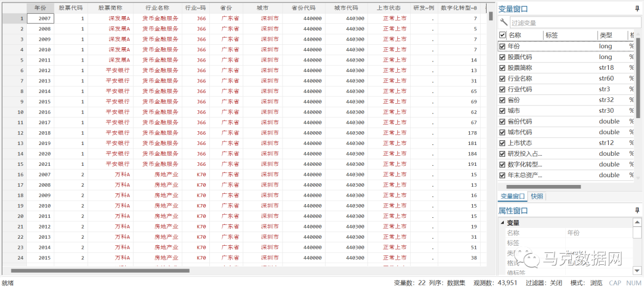Select the 省份 column header in data grid

pos(226,8)
